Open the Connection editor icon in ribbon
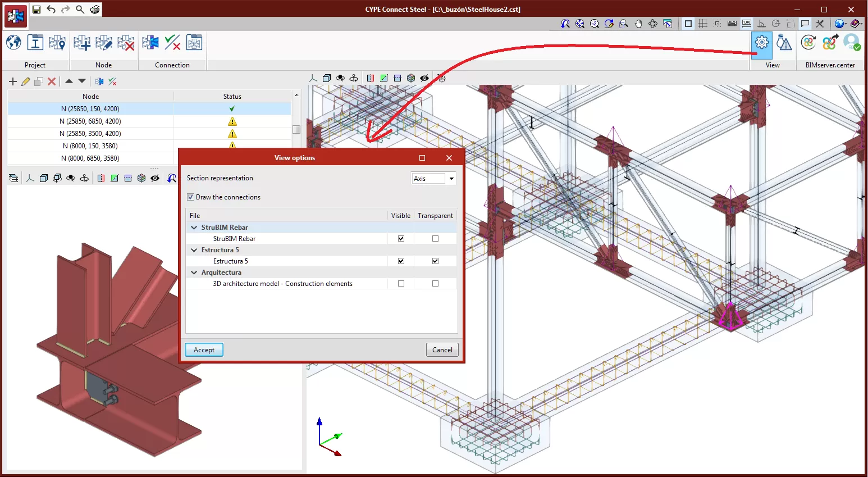Viewport: 868px width, 477px height. pyautogui.click(x=150, y=43)
